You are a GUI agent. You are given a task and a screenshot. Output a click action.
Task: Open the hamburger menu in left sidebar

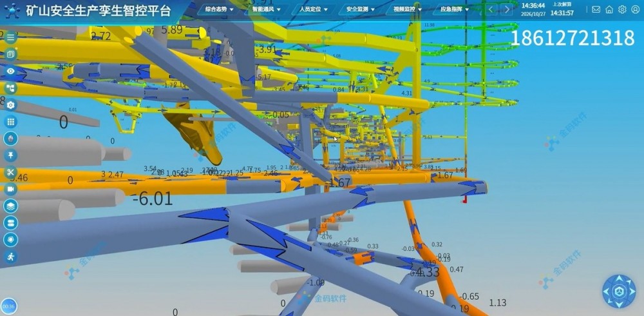pos(11,37)
